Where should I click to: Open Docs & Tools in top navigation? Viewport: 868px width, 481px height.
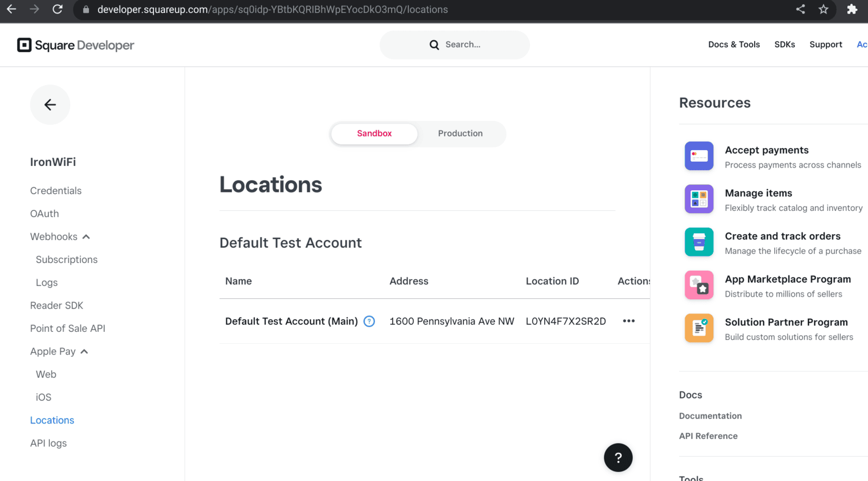tap(734, 44)
